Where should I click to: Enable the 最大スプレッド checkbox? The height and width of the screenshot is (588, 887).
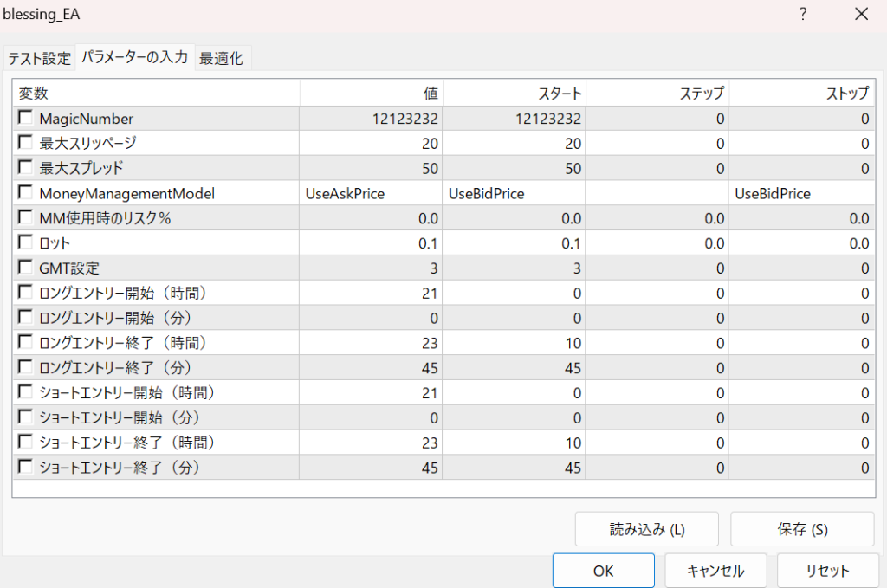(x=25, y=167)
